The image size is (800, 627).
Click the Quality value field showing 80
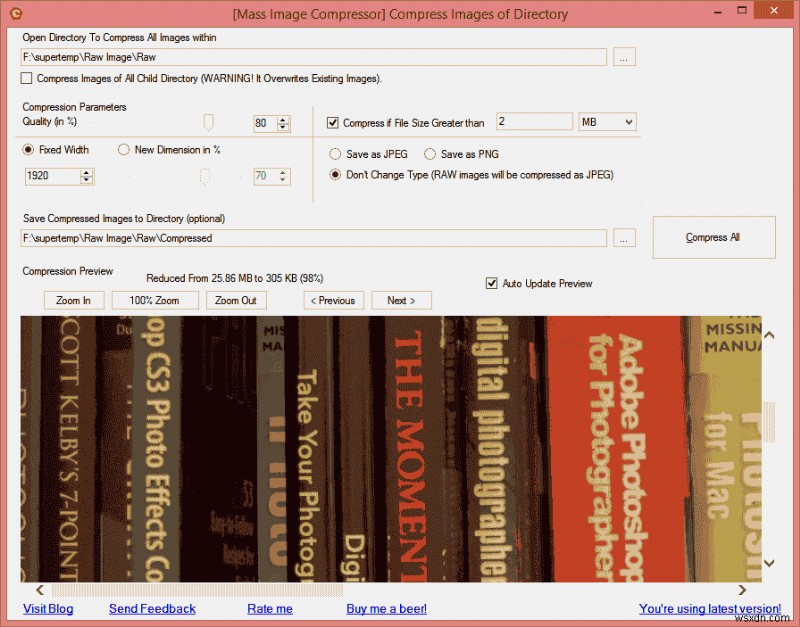265,123
